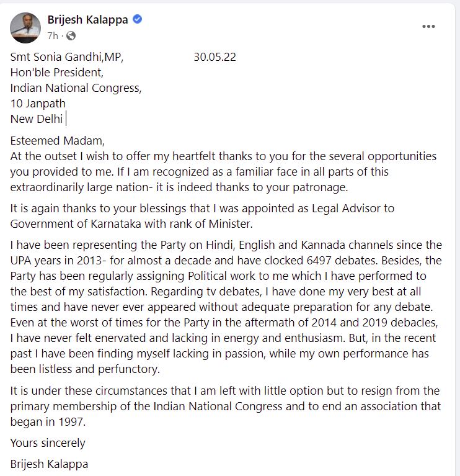Image resolution: width=460 pixels, height=476 pixels.
Task: Open the post's "7h" timestamp
Action: tap(53, 35)
